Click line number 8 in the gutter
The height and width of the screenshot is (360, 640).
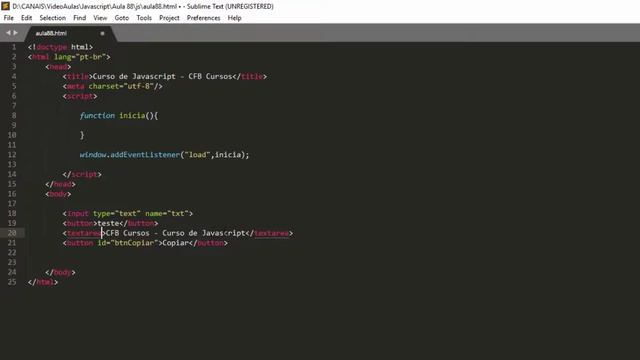(x=14, y=116)
